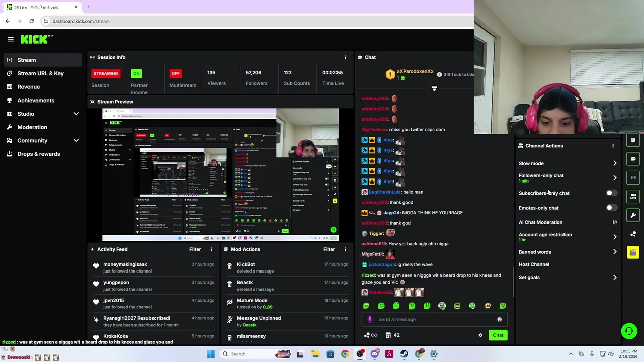The height and width of the screenshot is (362, 644).
Task: Select the first green Kick emote
Action: point(366,306)
